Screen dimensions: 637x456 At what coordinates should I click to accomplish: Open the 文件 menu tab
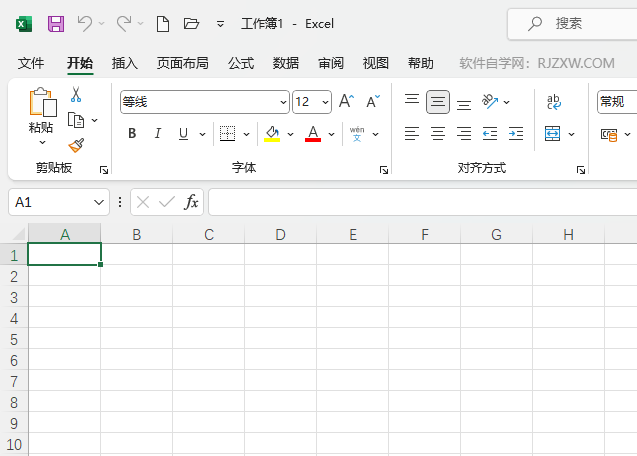click(x=31, y=63)
